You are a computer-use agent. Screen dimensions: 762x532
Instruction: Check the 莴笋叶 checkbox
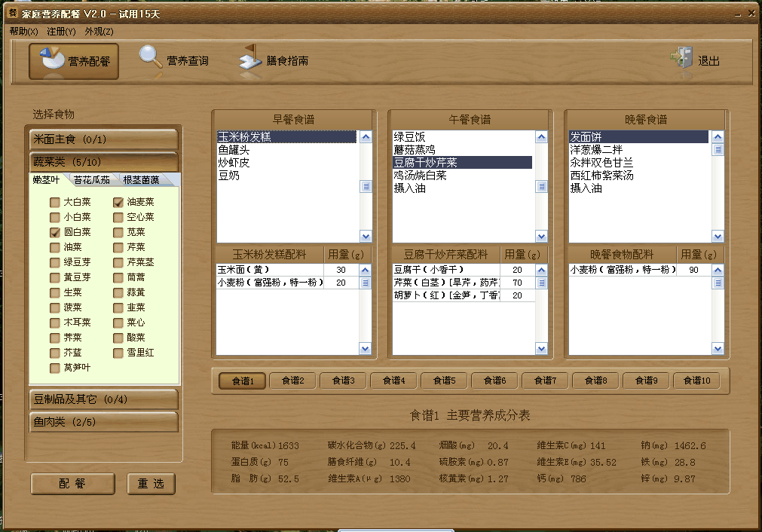55,368
